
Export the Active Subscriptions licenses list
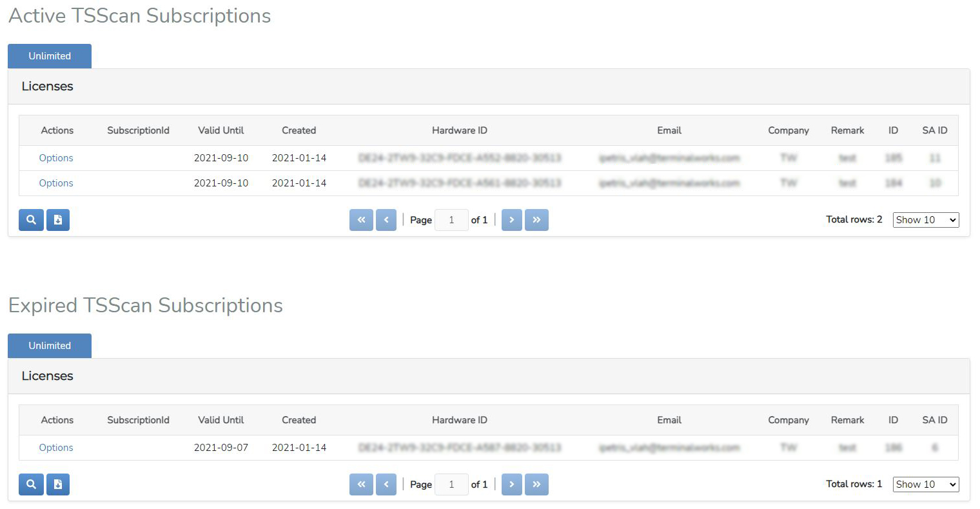[x=58, y=220]
